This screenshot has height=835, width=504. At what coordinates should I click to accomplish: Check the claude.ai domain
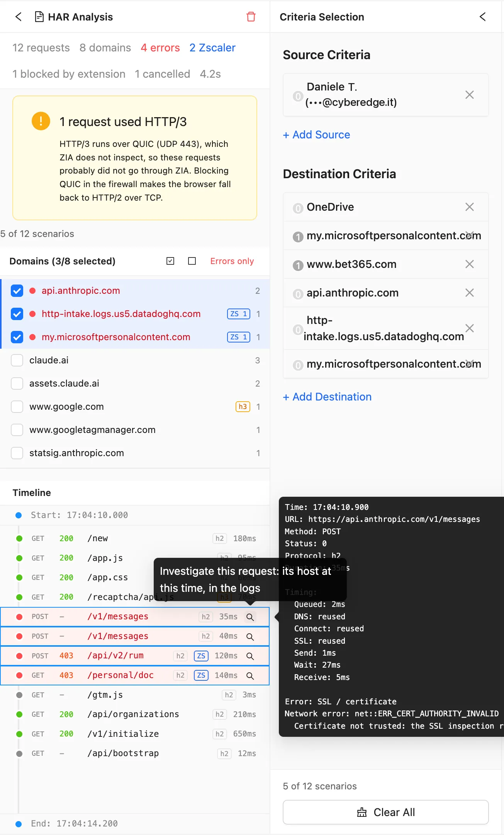17,360
